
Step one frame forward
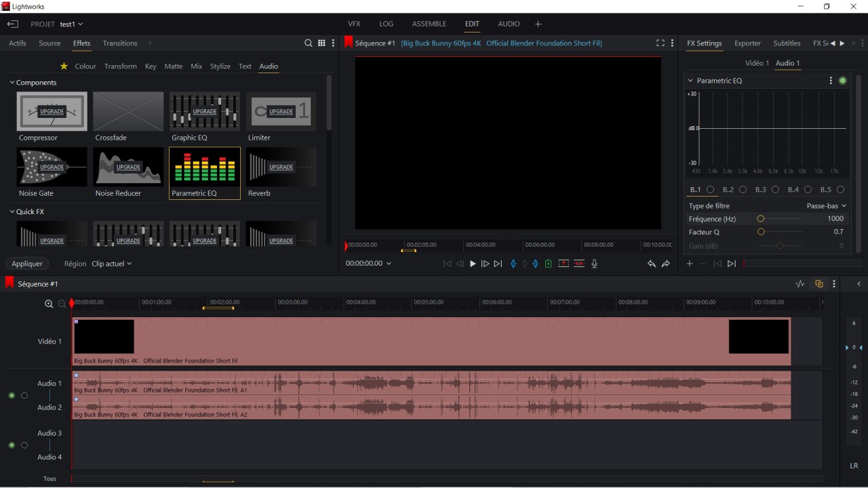pos(485,264)
